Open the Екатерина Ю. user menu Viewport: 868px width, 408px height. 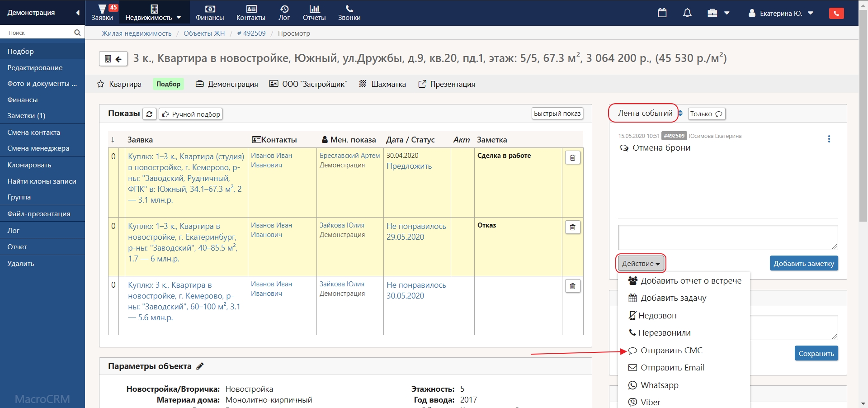click(x=781, y=13)
